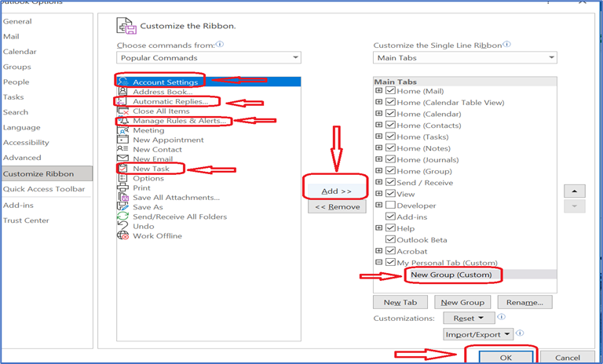Open the General options category
603x364 pixels.
coord(17,21)
